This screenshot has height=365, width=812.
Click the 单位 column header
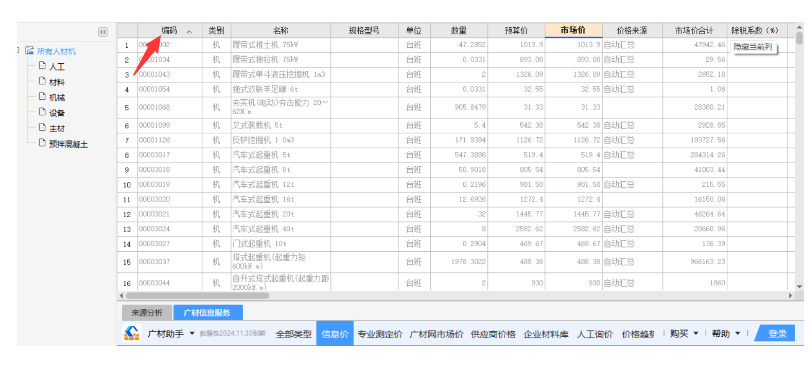pyautogui.click(x=414, y=31)
